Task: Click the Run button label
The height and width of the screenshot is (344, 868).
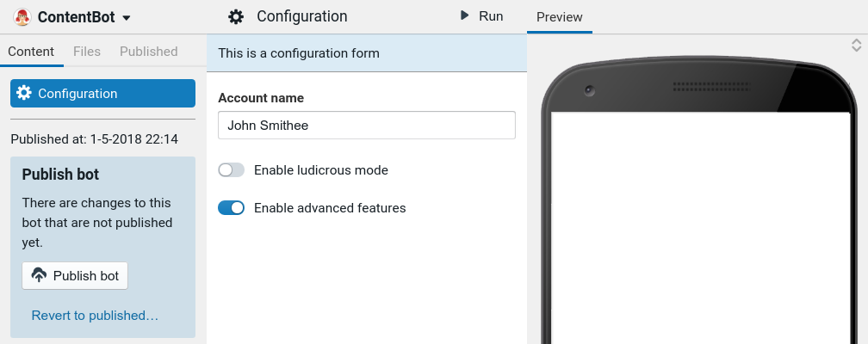Action: coord(491,15)
